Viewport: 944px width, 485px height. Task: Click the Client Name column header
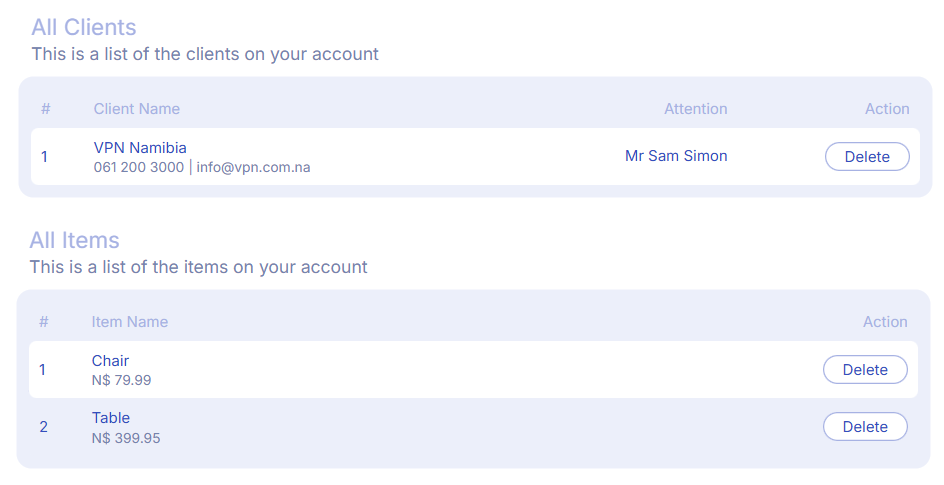[137, 109]
